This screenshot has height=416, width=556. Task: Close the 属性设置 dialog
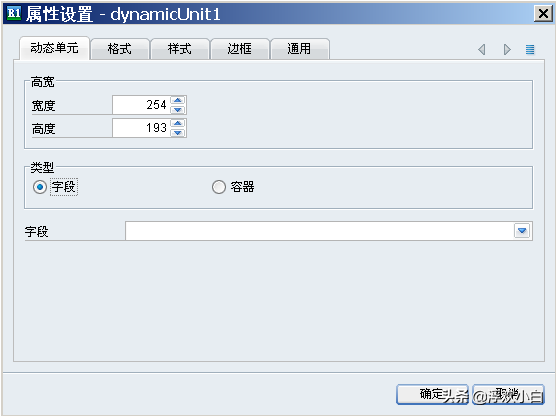(543, 14)
